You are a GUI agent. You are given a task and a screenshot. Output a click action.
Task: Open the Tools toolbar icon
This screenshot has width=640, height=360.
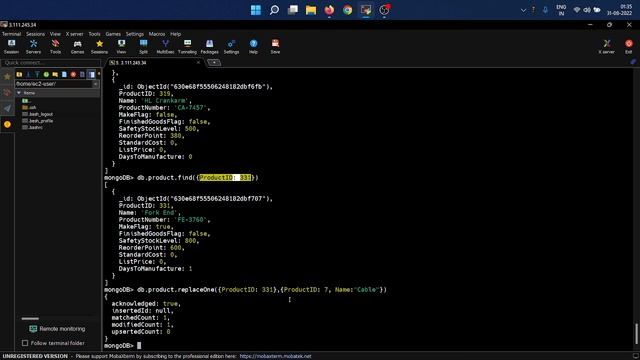56,47
